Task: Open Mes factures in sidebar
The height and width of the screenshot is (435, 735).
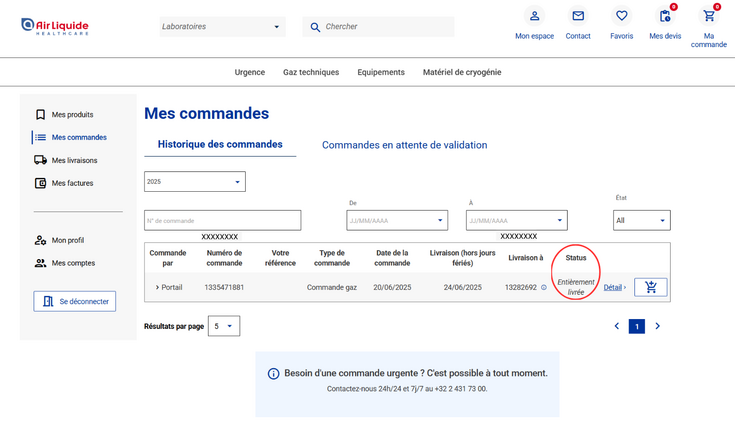Action: point(72,183)
